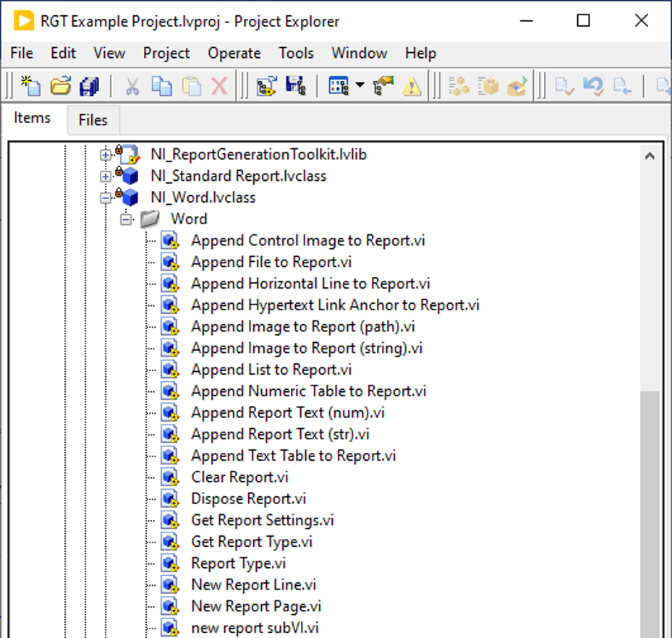Select Append Image to Report (path).vi

click(x=303, y=326)
